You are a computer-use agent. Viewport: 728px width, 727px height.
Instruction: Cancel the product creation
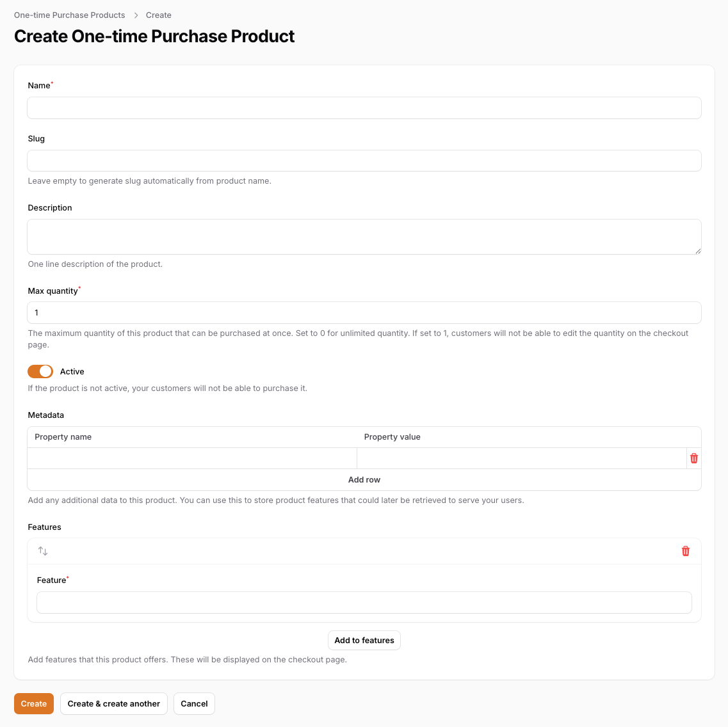pyautogui.click(x=194, y=703)
